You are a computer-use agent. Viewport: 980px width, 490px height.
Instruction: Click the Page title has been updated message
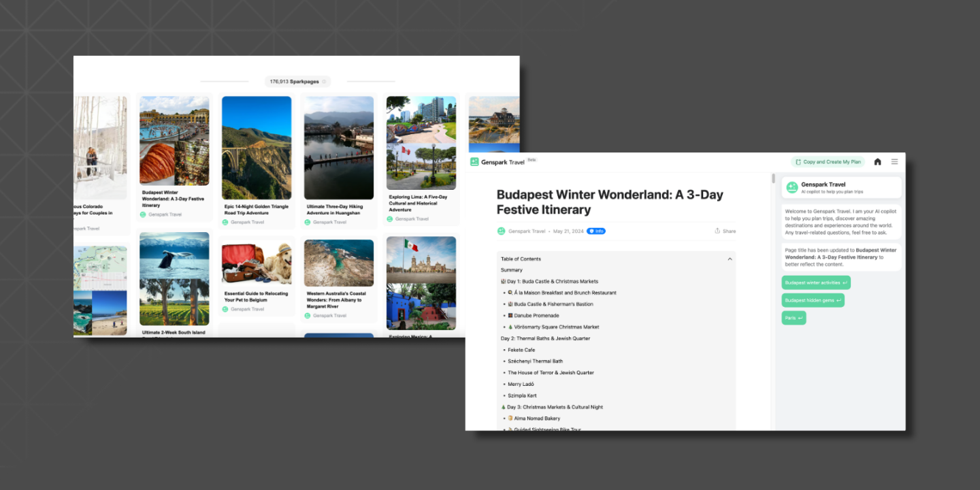(841, 257)
